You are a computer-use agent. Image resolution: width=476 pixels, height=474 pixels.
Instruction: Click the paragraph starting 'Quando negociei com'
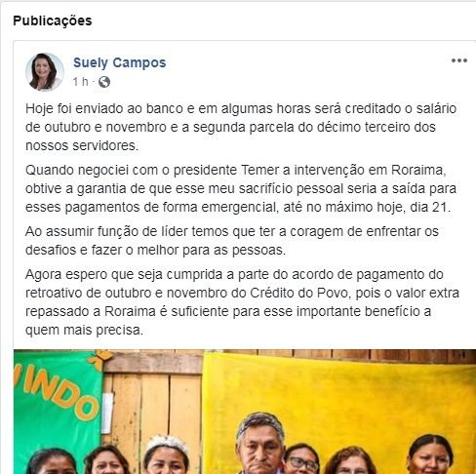click(241, 188)
